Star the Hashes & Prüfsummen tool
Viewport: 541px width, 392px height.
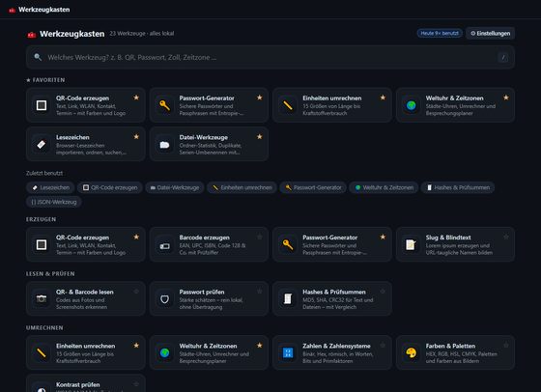(383, 292)
